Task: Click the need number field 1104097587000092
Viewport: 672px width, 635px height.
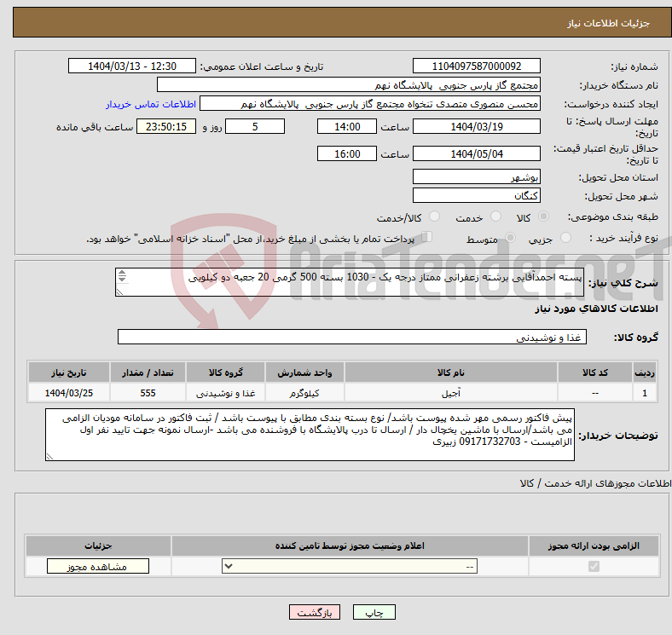Action: [x=476, y=66]
